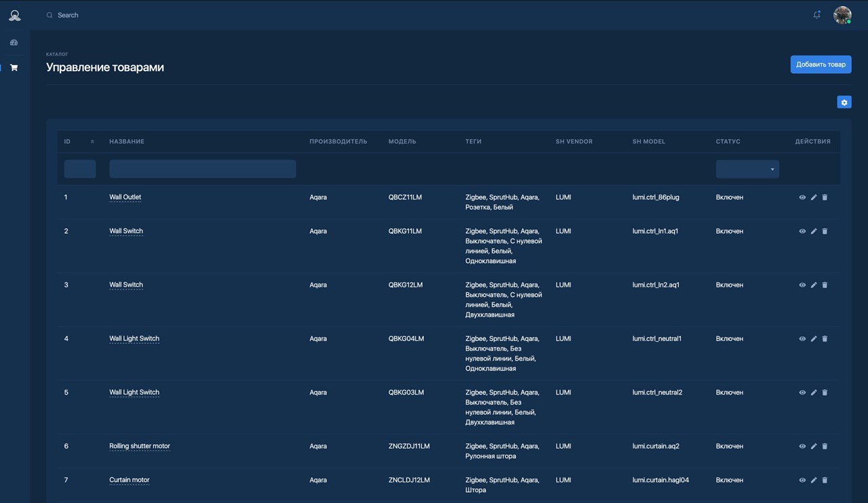Open Wall Switch link in row 2
This screenshot has height=503, width=868.
pyautogui.click(x=126, y=231)
